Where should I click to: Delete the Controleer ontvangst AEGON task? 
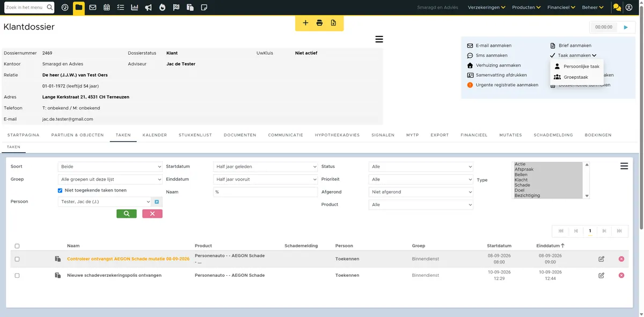coord(621,259)
